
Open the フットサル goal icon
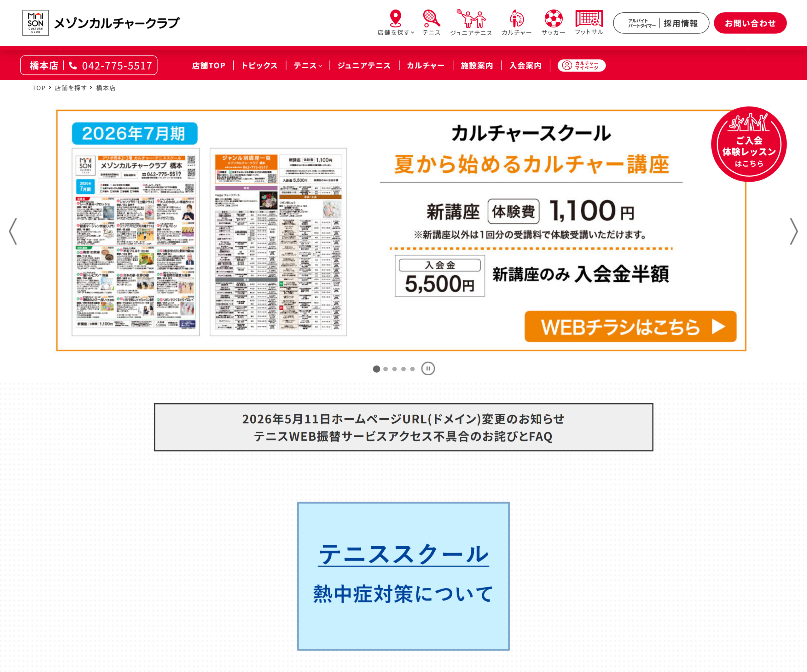(x=589, y=18)
